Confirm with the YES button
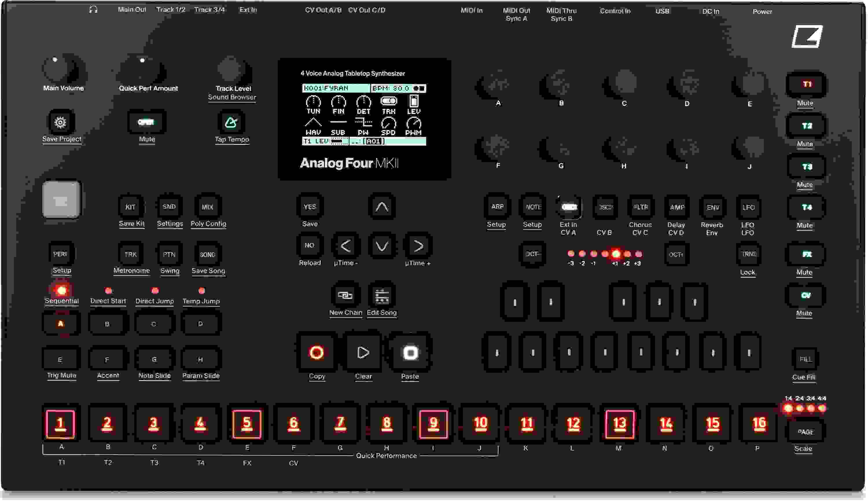Viewport: 868px width, 503px height. (x=310, y=206)
